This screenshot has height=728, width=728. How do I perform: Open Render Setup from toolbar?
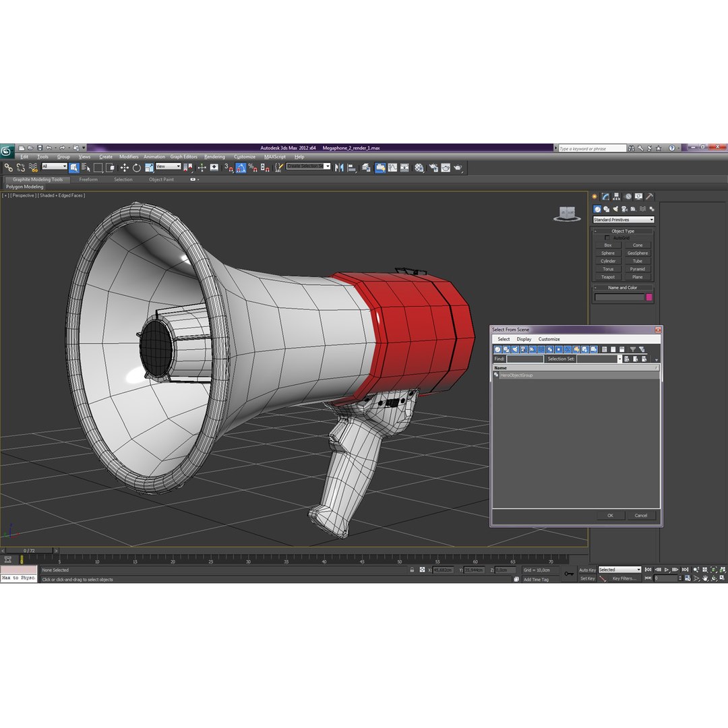click(433, 168)
